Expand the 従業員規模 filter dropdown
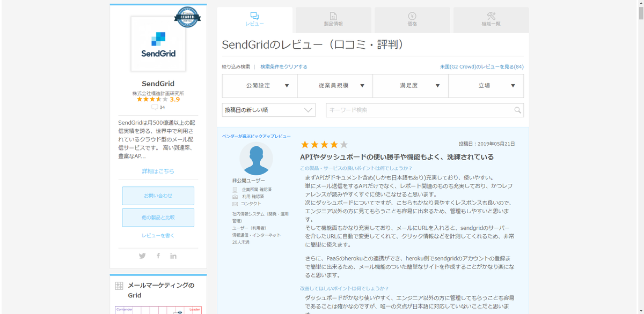The width and height of the screenshot is (644, 314). click(335, 86)
